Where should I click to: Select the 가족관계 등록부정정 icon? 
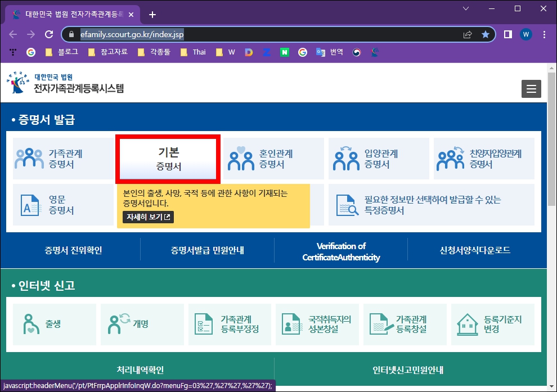(230, 325)
